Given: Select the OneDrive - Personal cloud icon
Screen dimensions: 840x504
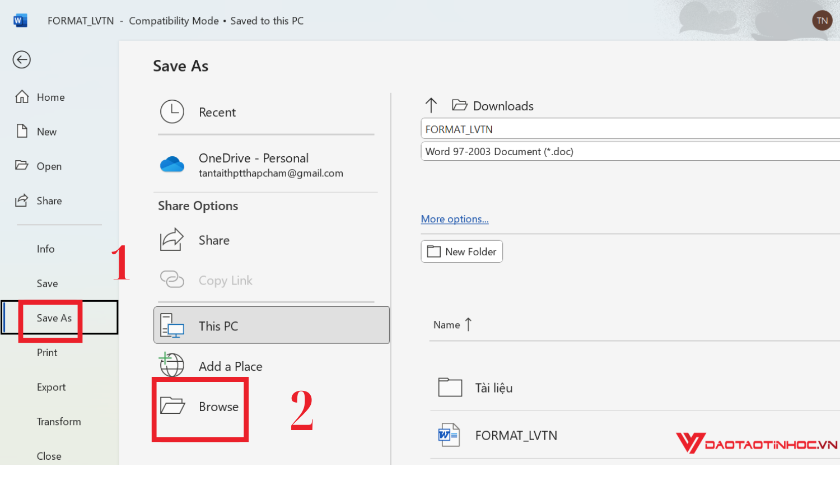Looking at the screenshot, I should 172,164.
